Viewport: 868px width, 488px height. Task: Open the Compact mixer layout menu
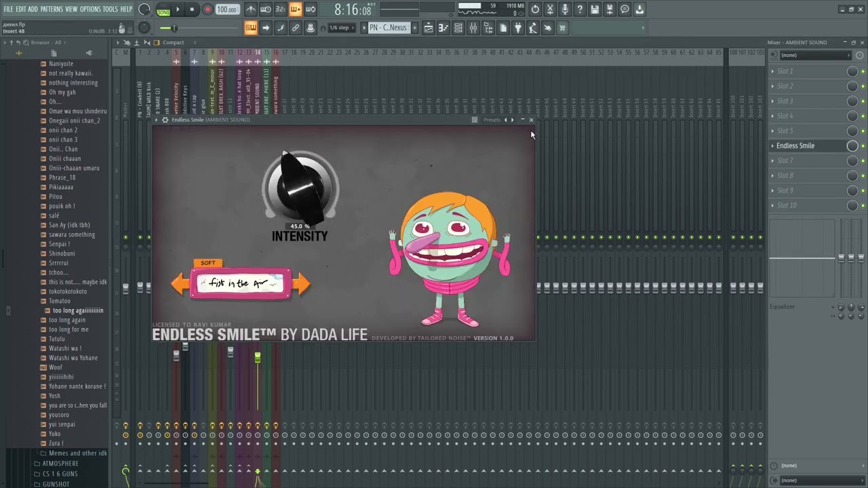(x=173, y=43)
